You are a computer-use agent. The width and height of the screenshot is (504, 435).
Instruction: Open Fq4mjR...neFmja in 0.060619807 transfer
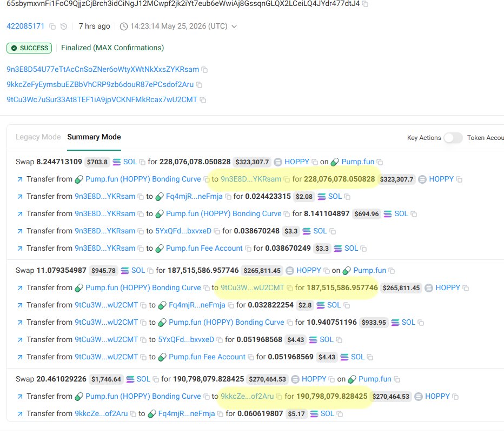(187, 414)
